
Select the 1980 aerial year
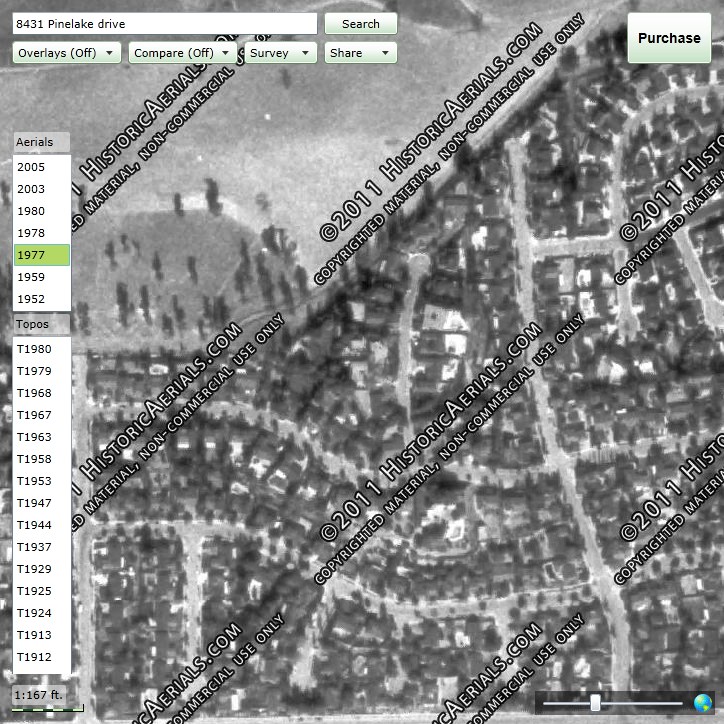[42, 211]
